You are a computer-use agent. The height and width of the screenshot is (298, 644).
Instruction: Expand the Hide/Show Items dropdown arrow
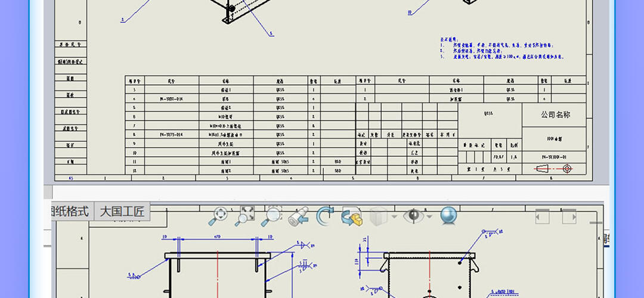click(429, 216)
